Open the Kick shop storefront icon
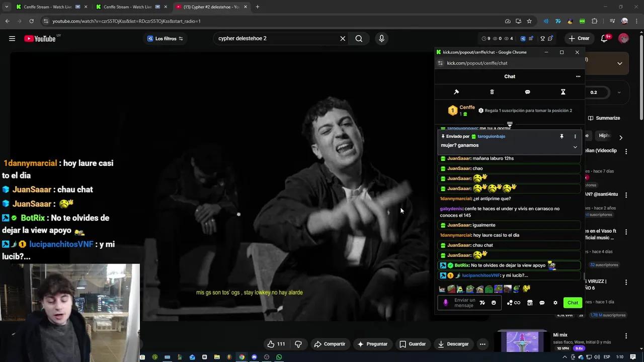 pos(530,303)
